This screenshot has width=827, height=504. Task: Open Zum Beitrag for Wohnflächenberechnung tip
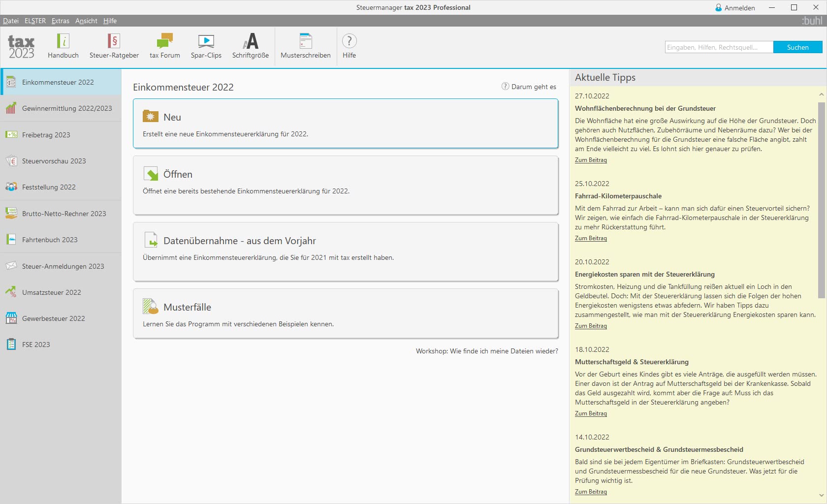point(591,160)
